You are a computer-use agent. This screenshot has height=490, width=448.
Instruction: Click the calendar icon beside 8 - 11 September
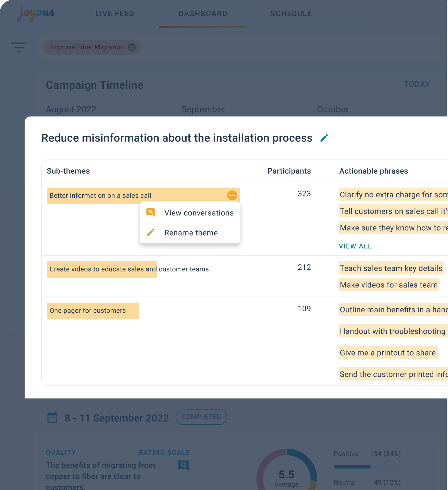point(52,418)
